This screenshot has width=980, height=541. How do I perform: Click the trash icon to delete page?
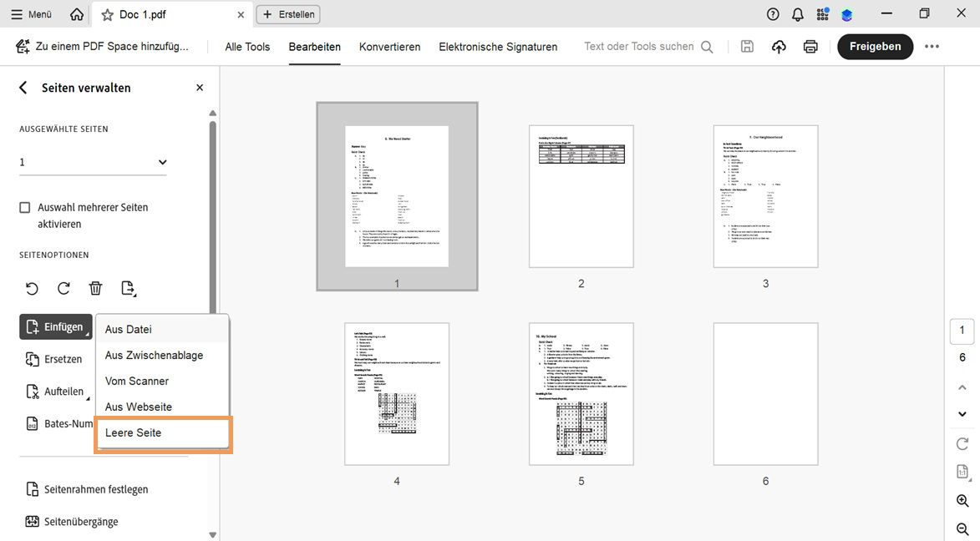point(95,288)
